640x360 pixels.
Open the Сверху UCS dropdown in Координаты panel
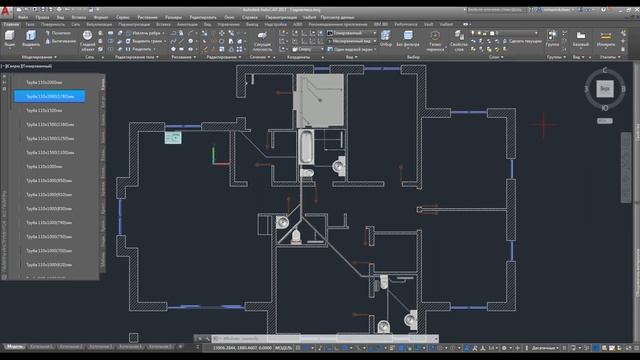308,49
